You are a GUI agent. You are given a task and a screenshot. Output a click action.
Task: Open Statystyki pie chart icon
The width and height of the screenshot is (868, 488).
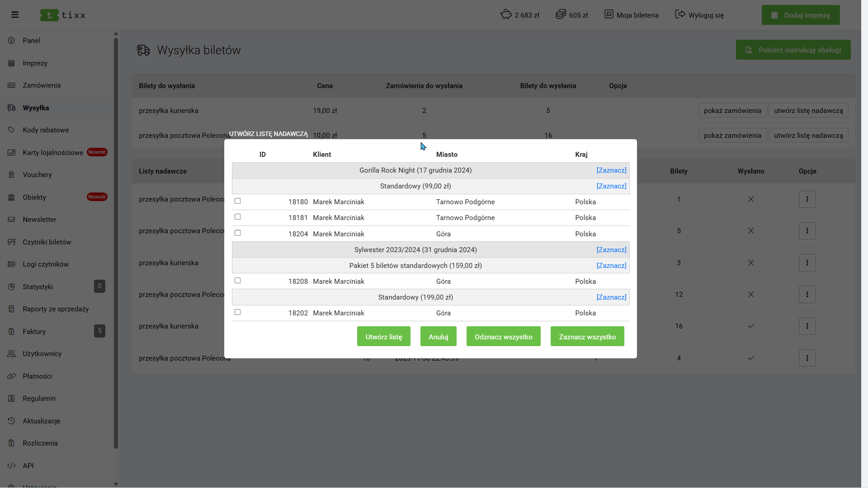(12, 286)
